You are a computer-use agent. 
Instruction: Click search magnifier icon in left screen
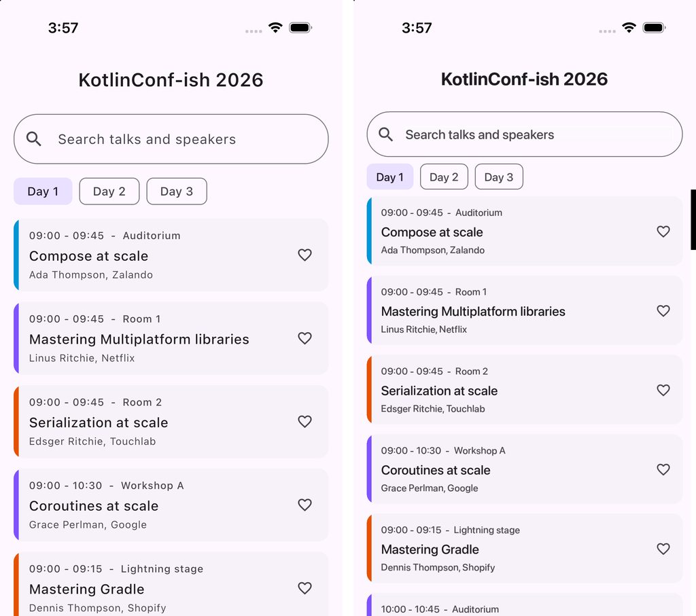click(x=34, y=139)
